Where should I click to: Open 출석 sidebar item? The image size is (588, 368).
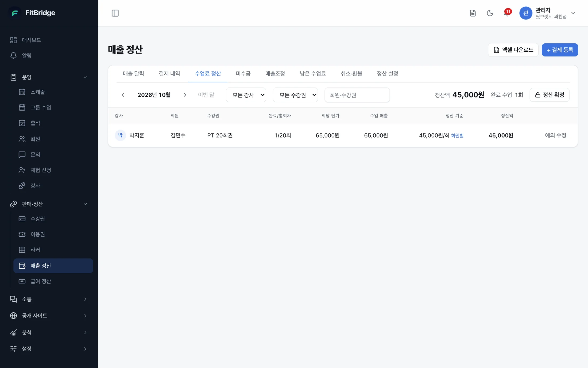[53, 123]
